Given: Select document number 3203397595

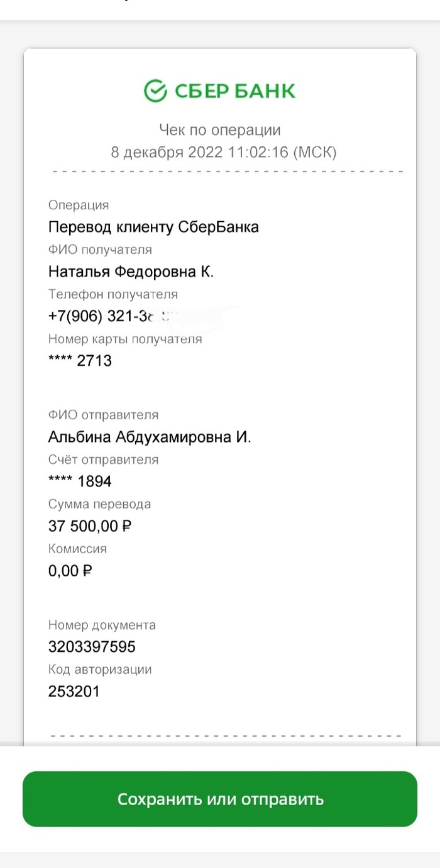Looking at the screenshot, I should click(x=92, y=647).
